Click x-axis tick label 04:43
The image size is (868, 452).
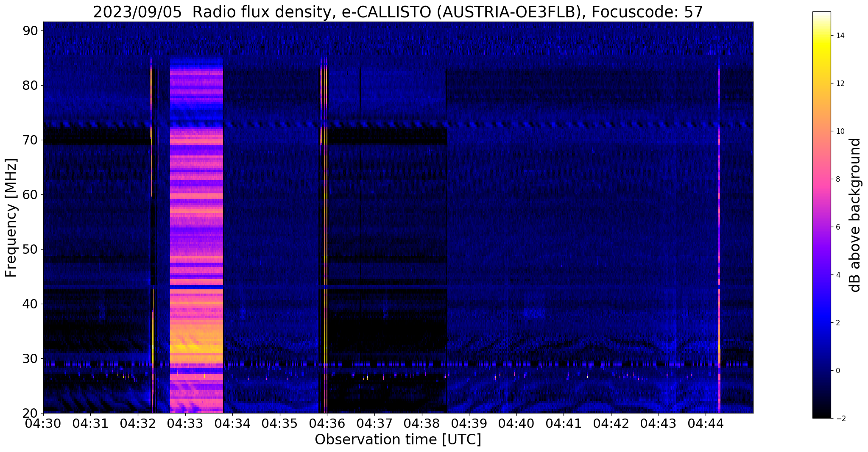(659, 424)
